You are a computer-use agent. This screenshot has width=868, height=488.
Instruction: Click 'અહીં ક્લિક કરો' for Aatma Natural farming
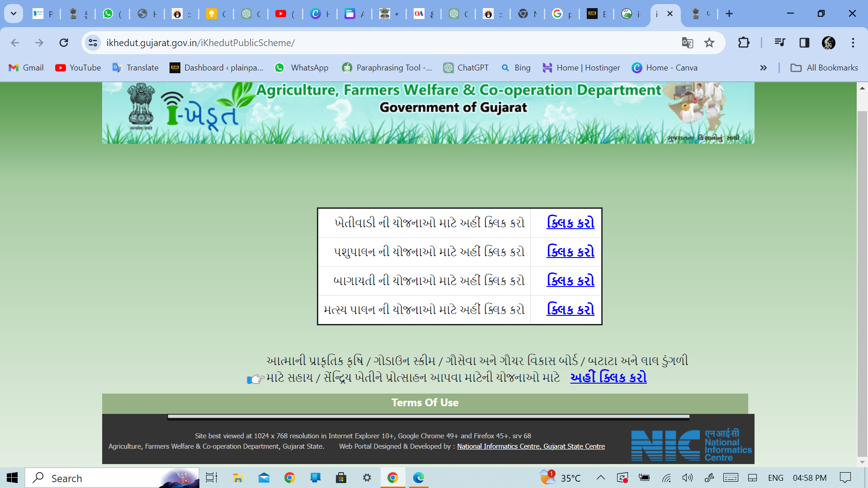[608, 377]
